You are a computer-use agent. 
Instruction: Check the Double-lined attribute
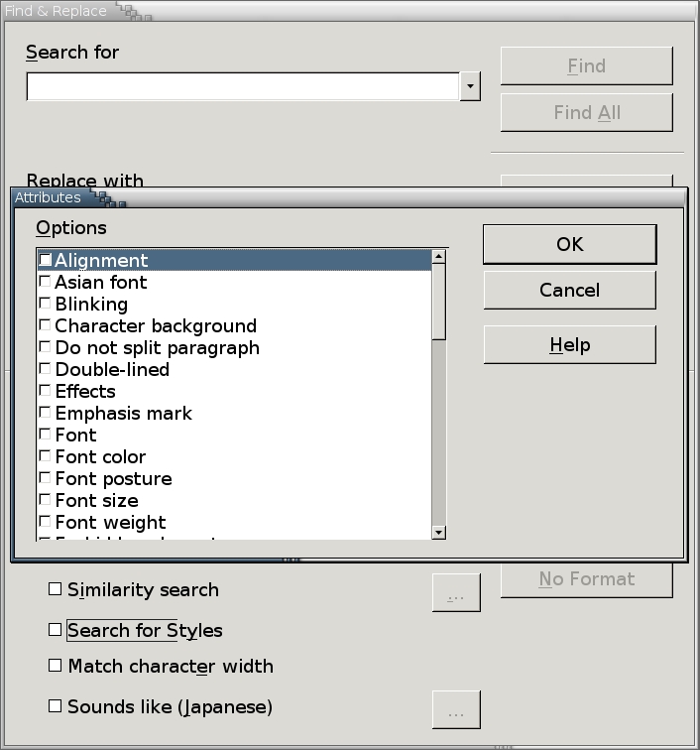pyautogui.click(x=45, y=369)
